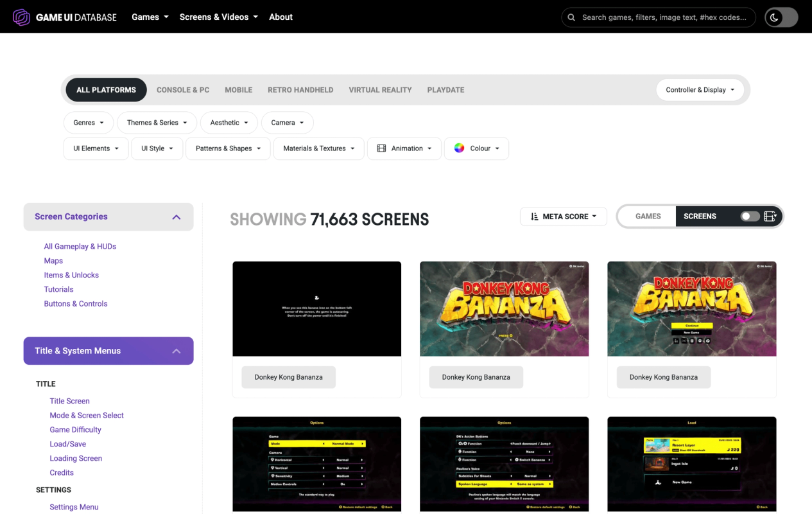This screenshot has width=812, height=514.
Task: Click the Game UI Database logo icon
Action: [21, 17]
